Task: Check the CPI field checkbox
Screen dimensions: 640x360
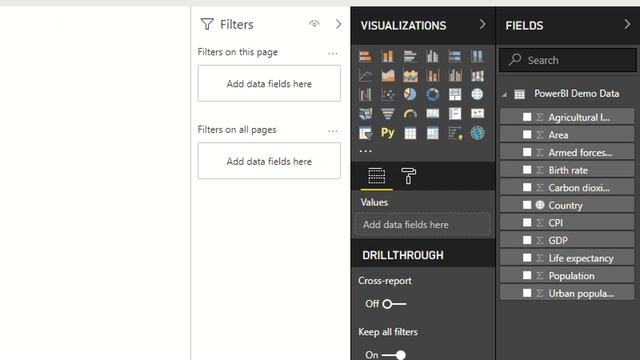Action: (x=527, y=222)
